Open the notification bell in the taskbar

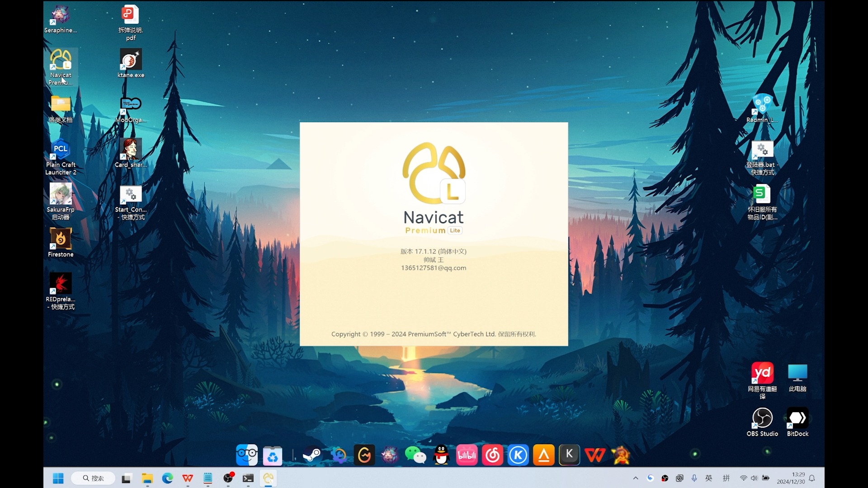coord(812,478)
